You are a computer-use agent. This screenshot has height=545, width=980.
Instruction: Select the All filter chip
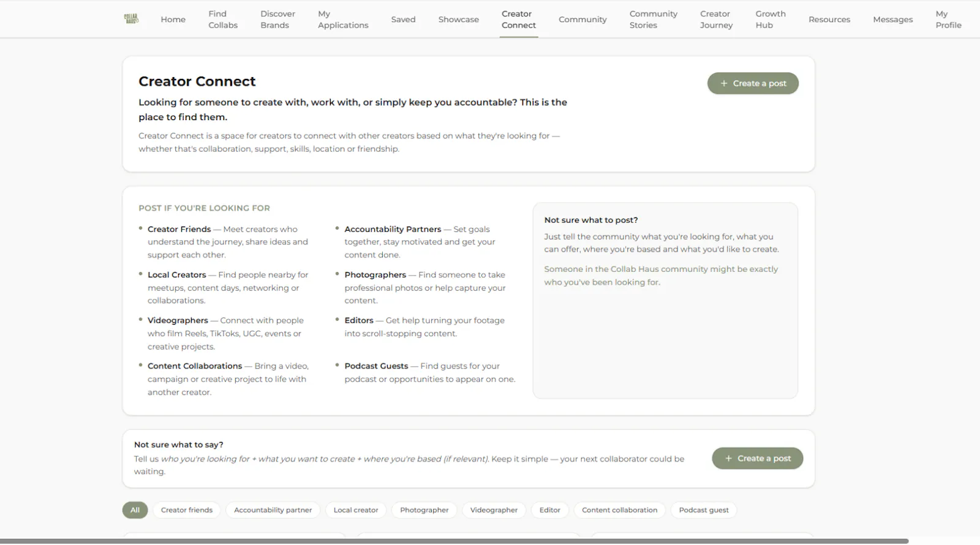point(135,510)
